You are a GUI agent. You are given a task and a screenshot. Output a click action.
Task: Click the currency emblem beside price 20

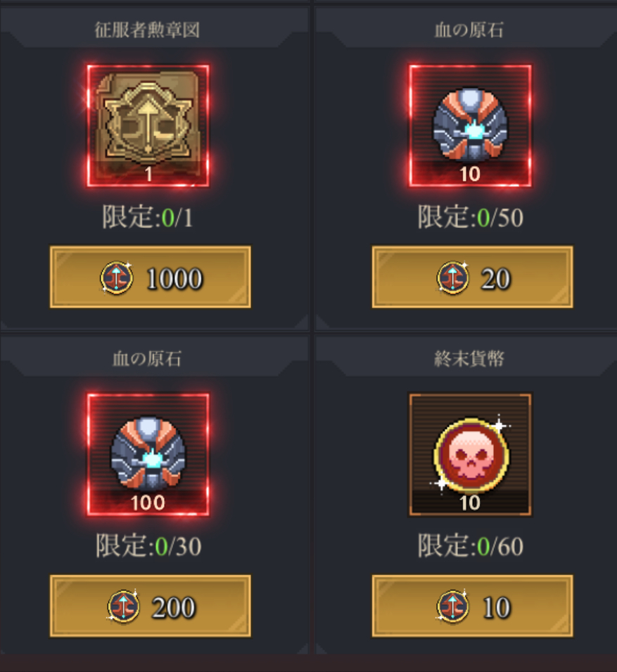(453, 278)
